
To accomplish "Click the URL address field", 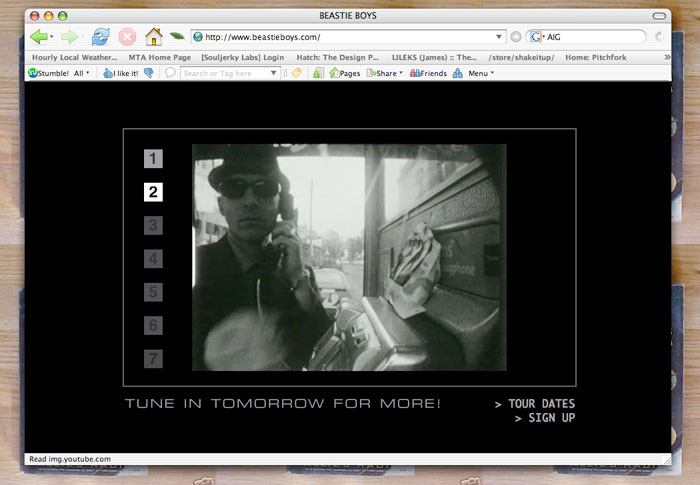I will [x=348, y=37].
